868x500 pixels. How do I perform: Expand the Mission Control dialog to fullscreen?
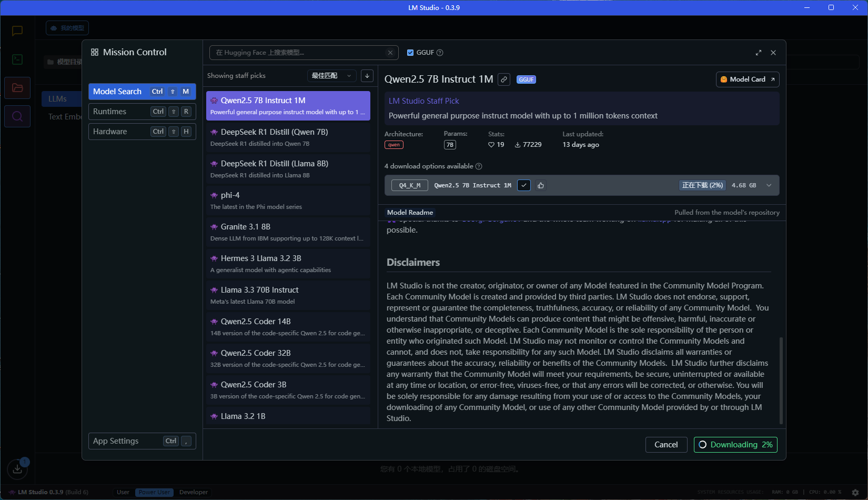coord(758,53)
